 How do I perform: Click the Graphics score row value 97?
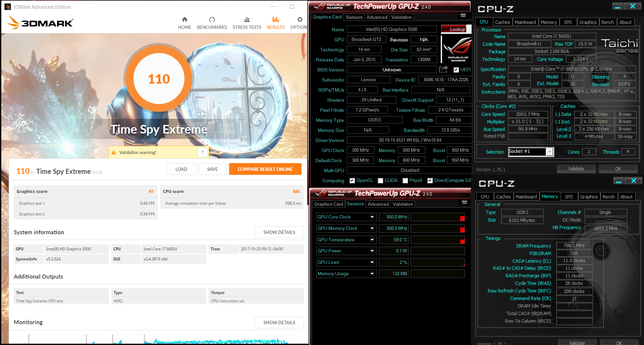coord(151,192)
